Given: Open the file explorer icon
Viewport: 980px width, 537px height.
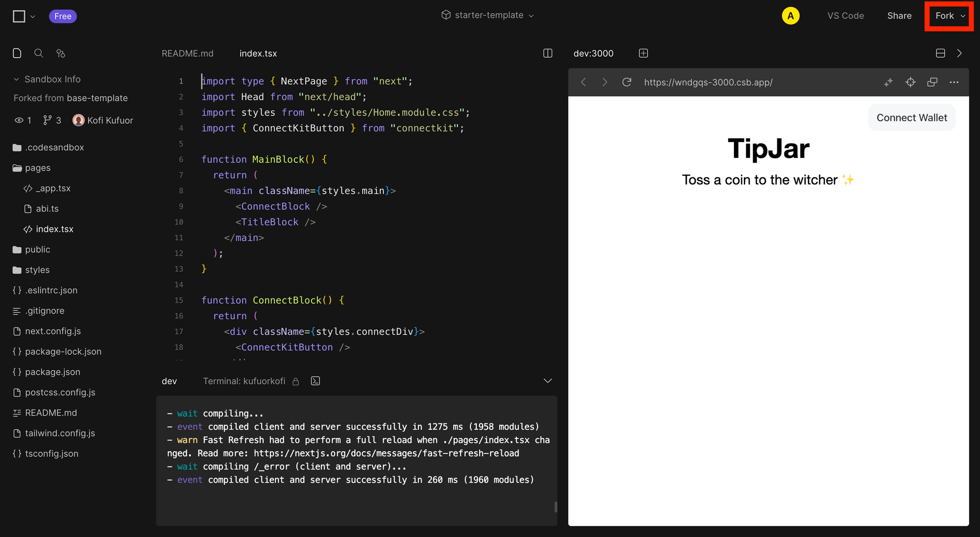Looking at the screenshot, I should click(x=17, y=53).
